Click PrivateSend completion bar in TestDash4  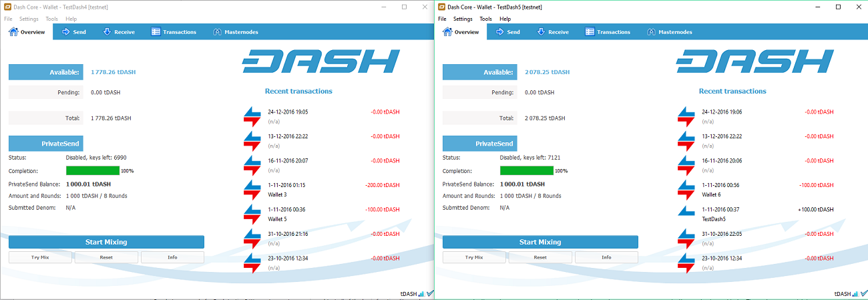(x=93, y=170)
